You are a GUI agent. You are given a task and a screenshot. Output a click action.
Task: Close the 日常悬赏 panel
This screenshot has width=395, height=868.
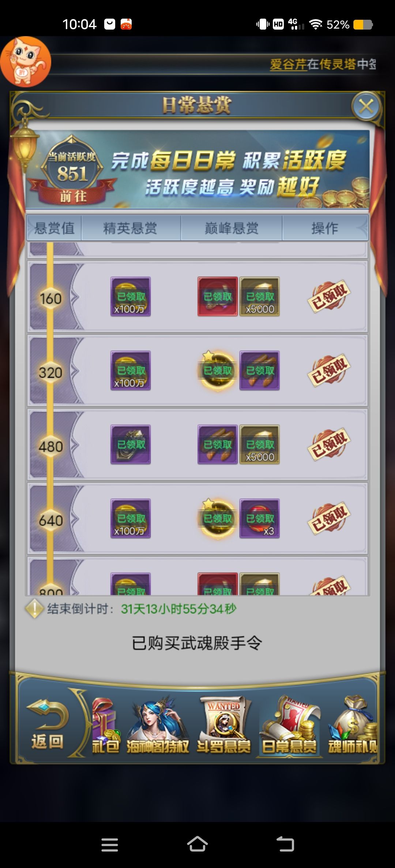point(366,106)
